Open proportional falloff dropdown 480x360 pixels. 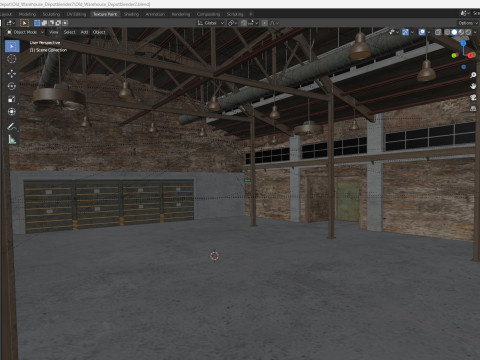click(275, 23)
